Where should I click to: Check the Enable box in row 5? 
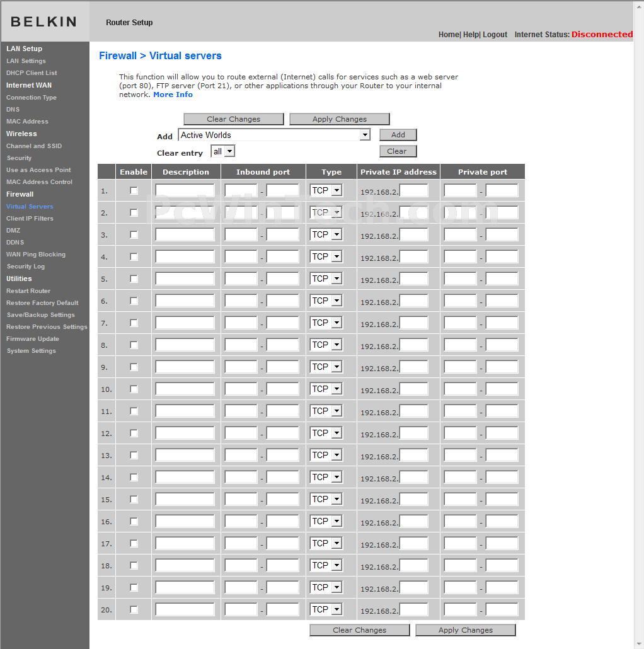(x=134, y=279)
